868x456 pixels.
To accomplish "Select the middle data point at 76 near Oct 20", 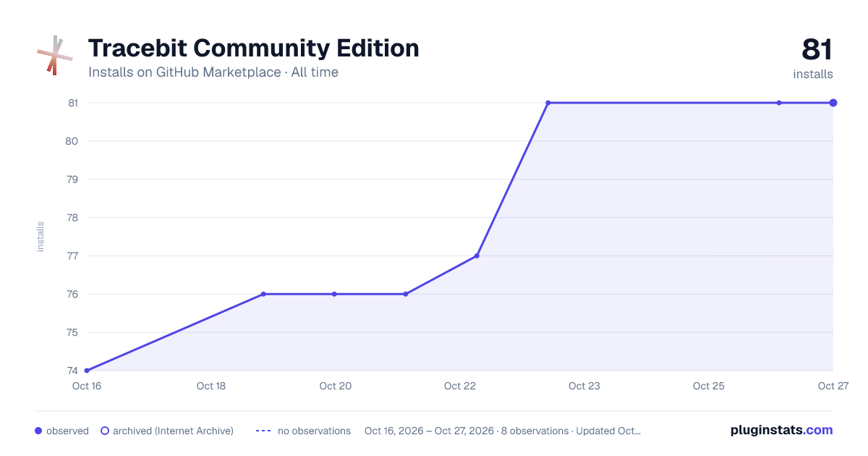I will [x=334, y=294].
